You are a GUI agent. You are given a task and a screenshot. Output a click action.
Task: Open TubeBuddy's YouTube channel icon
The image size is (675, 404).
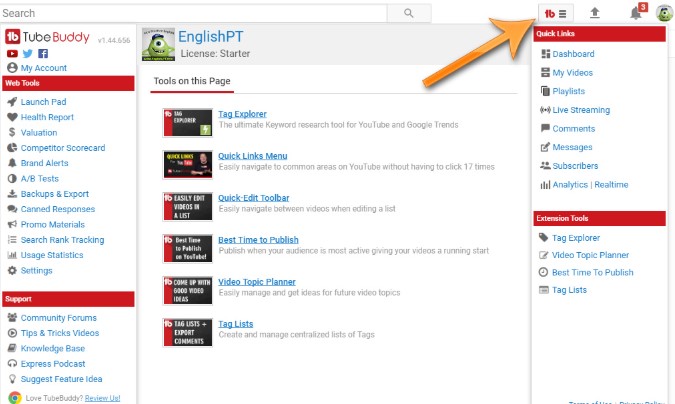(x=12, y=53)
